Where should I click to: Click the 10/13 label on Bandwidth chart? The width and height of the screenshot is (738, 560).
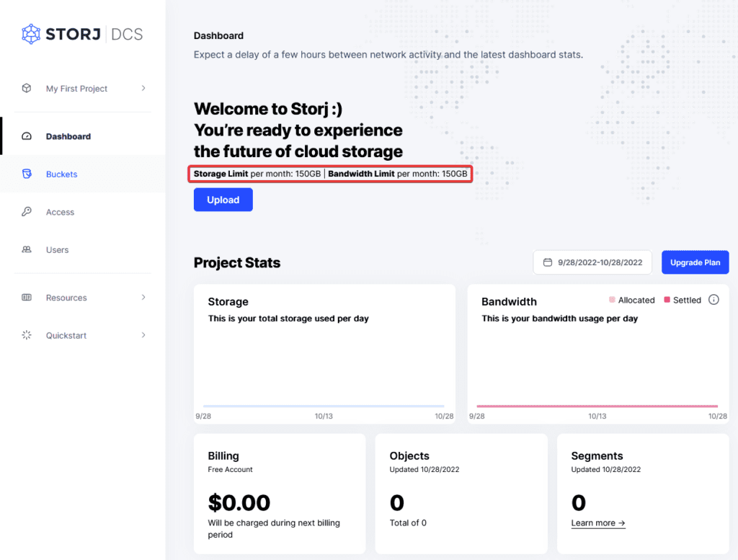pyautogui.click(x=597, y=416)
